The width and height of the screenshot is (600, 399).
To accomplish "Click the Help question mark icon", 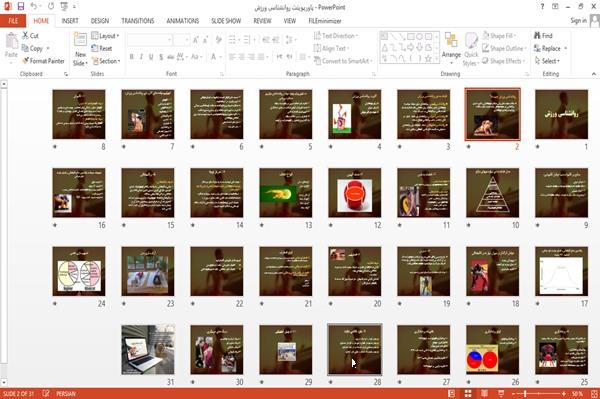I will pos(542,7).
